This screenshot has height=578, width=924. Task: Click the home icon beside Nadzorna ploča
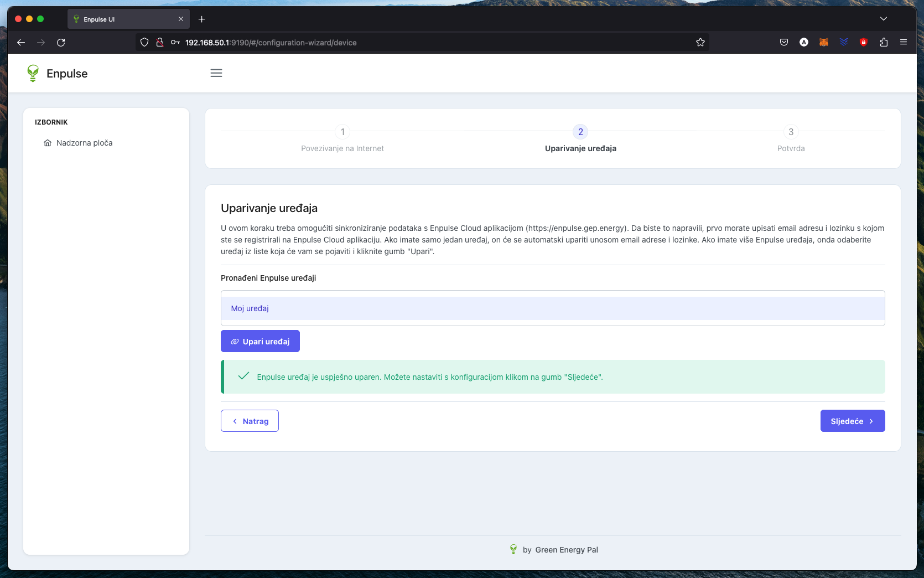tap(48, 142)
